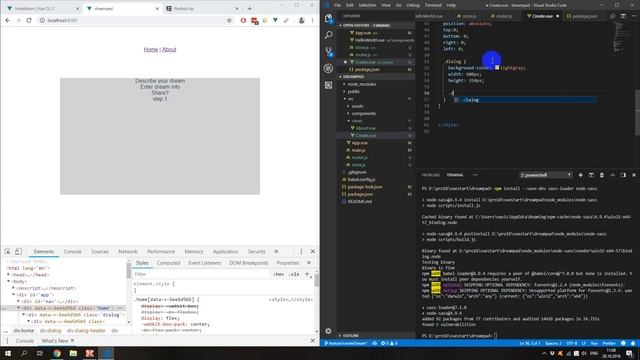Click the new terminal plus icon
Image resolution: width=640 pixels, height=360 pixels.
coord(580,175)
